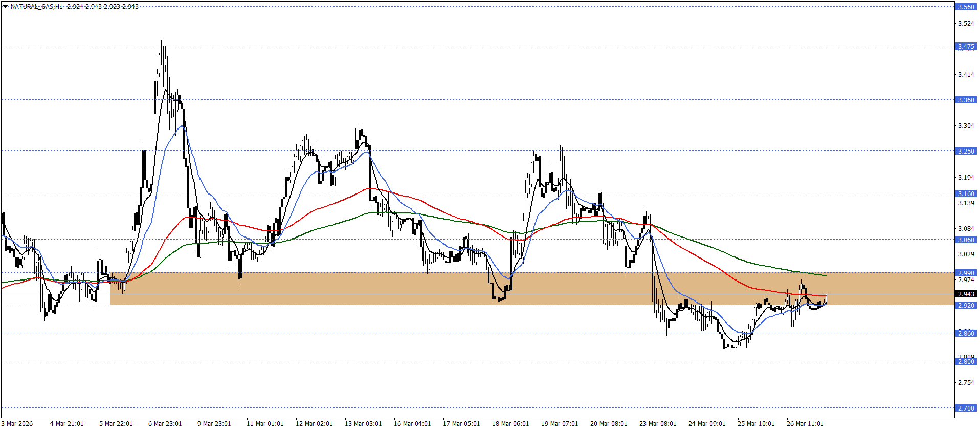Select the 3.160 horizontal line label

tap(966, 193)
